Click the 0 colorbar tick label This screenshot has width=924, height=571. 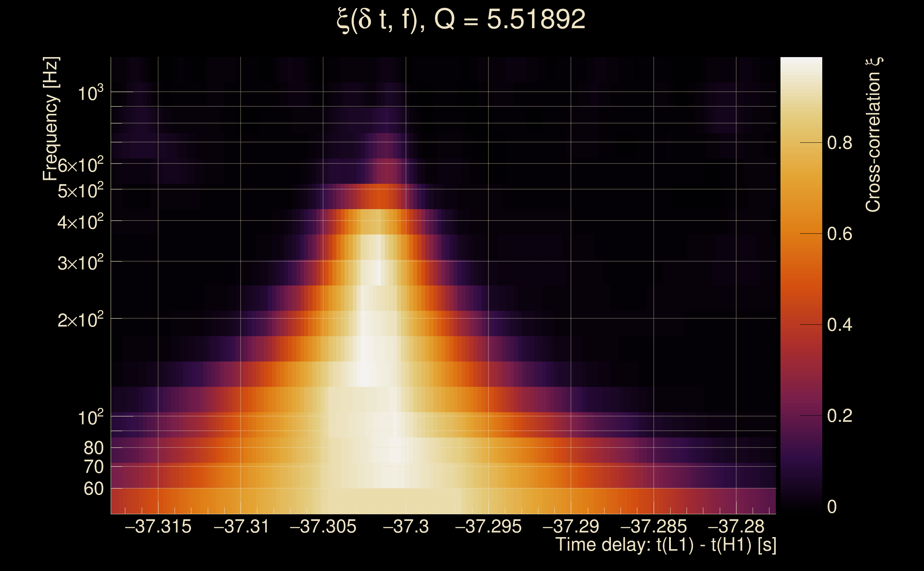coord(832,507)
